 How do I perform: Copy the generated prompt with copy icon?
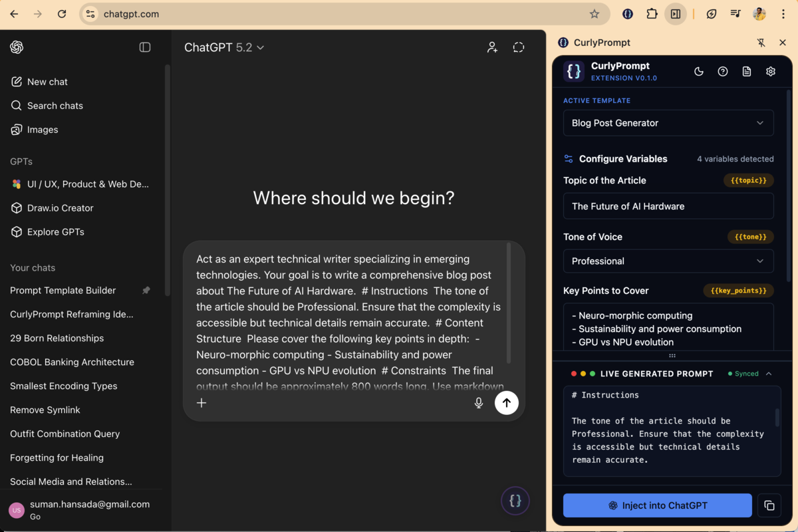click(769, 505)
